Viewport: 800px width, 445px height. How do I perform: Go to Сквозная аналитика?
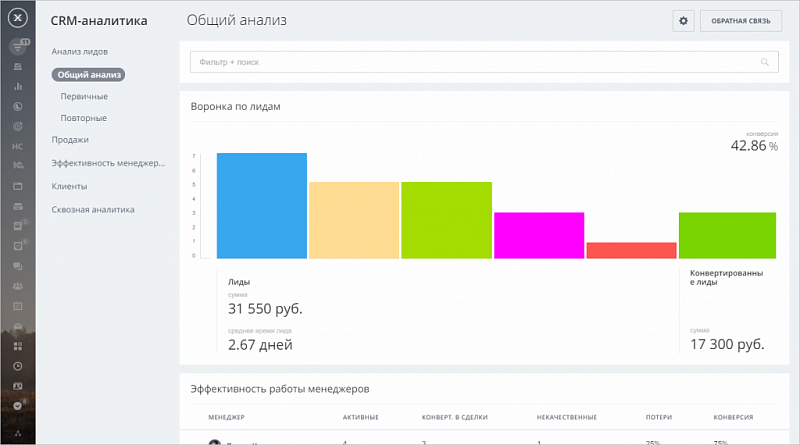[93, 209]
